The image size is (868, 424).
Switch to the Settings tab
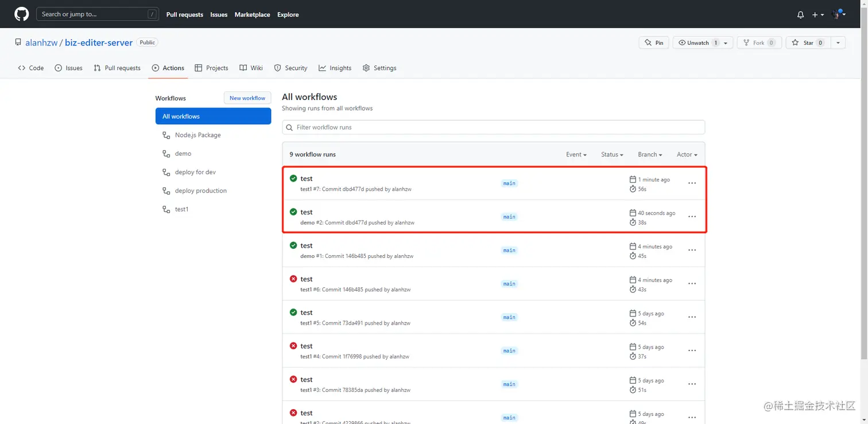[x=379, y=68]
